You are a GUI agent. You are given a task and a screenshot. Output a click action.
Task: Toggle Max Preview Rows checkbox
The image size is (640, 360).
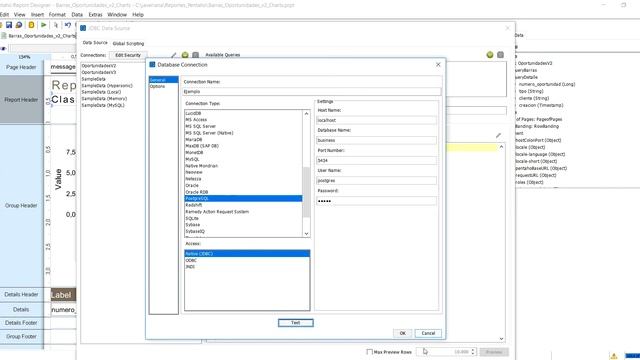click(370, 352)
